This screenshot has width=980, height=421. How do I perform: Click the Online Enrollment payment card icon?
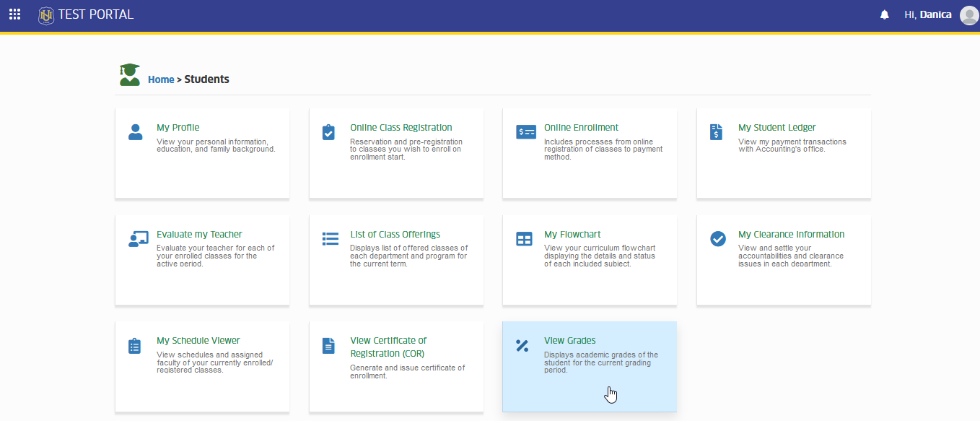[526, 132]
